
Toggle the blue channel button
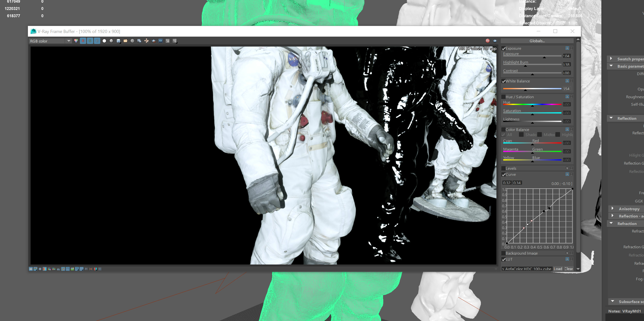click(x=97, y=41)
